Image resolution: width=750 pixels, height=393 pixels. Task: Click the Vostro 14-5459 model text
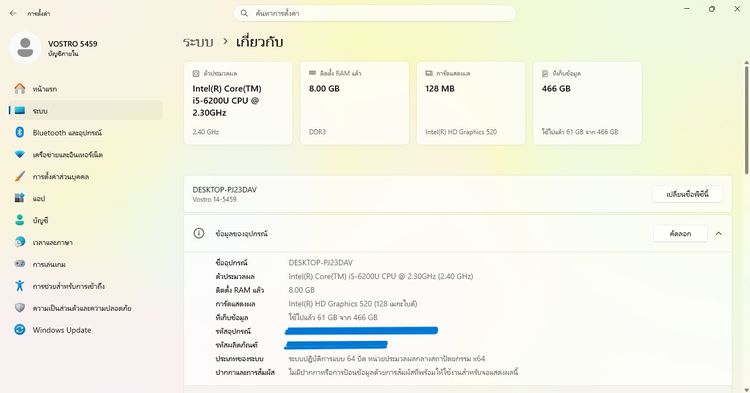(214, 199)
